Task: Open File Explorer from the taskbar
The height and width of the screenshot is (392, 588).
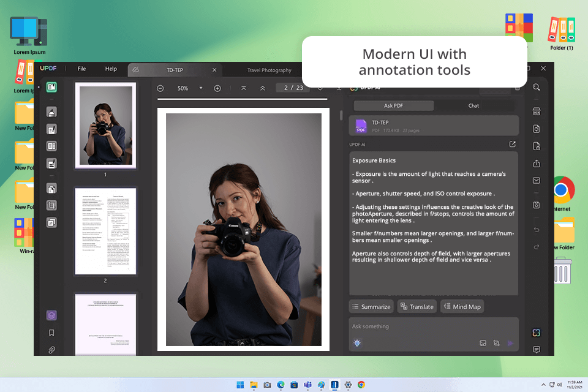Action: [254, 385]
